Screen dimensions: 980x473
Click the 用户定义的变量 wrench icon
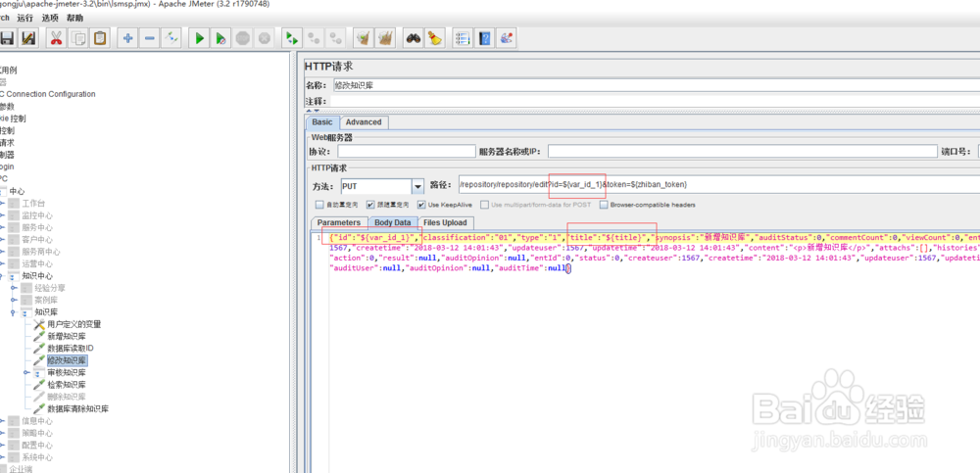tap(39, 324)
